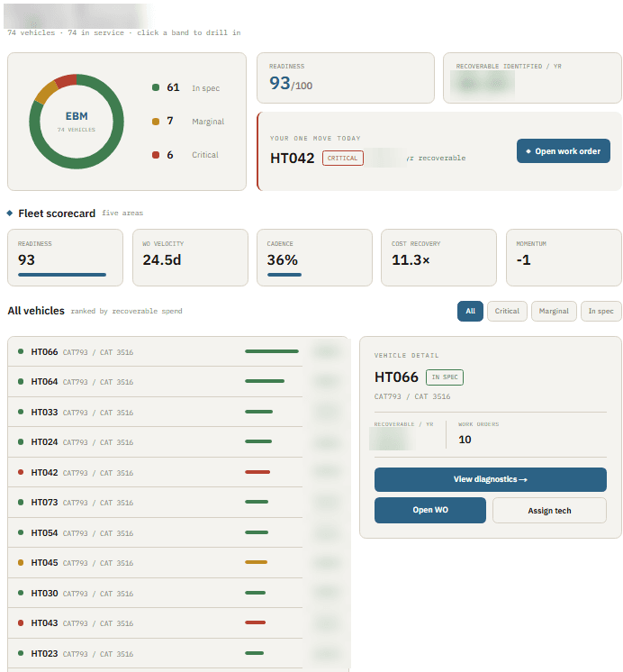623x672 pixels.
Task: Click HT043 red spend bar
Action: point(256,622)
